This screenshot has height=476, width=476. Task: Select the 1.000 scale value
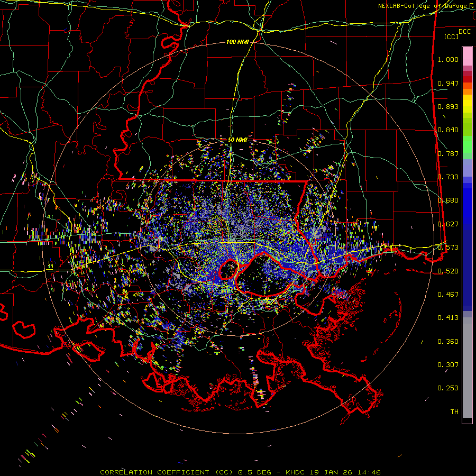[x=448, y=59]
